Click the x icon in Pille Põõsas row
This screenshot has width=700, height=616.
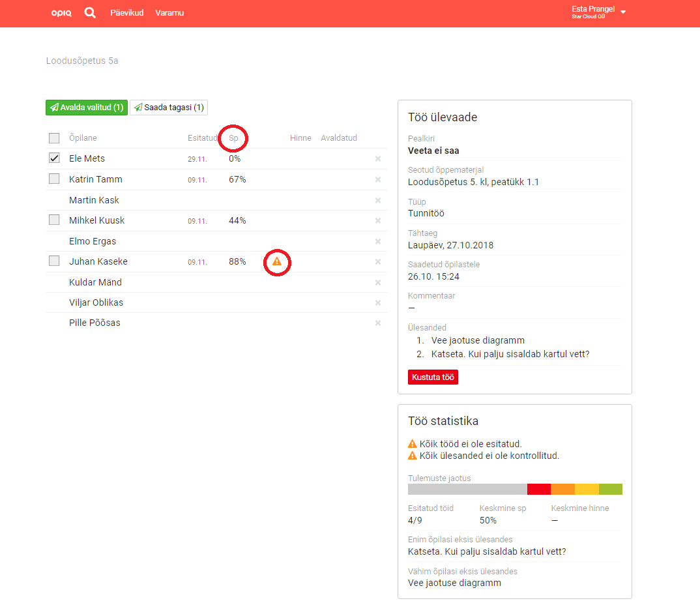378,323
